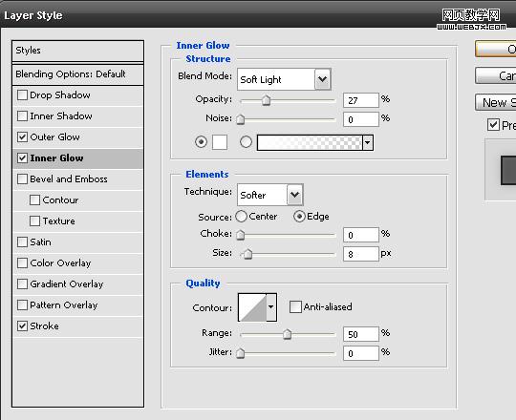Enable the Color Overlay checkbox
516x420 pixels.
tap(22, 263)
